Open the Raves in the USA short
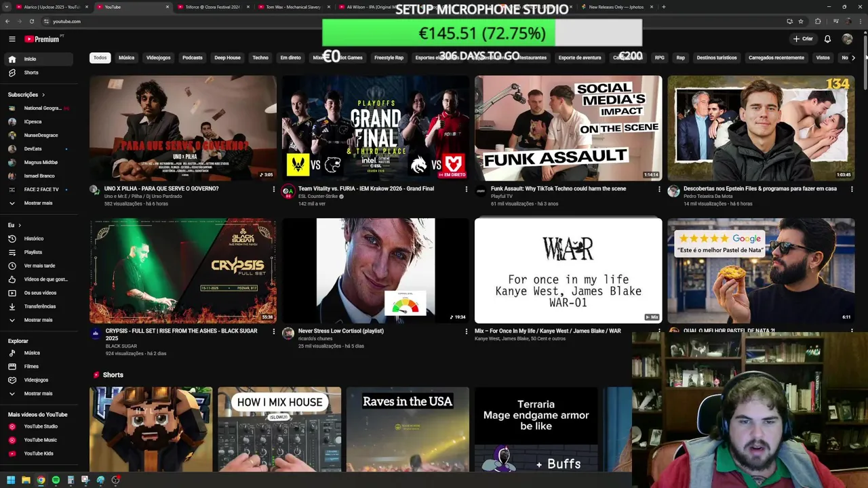This screenshot has width=868, height=488. click(408, 429)
